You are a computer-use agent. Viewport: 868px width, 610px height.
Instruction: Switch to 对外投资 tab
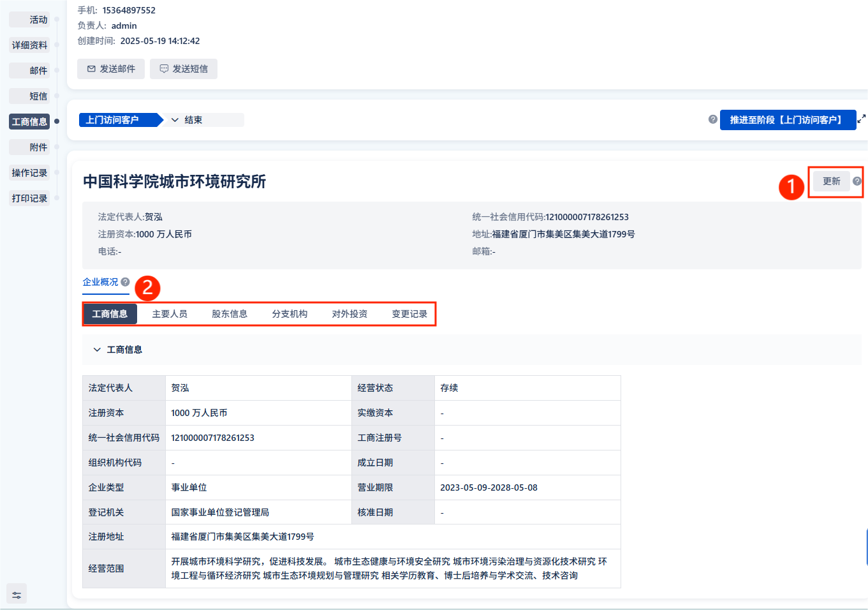click(x=349, y=314)
